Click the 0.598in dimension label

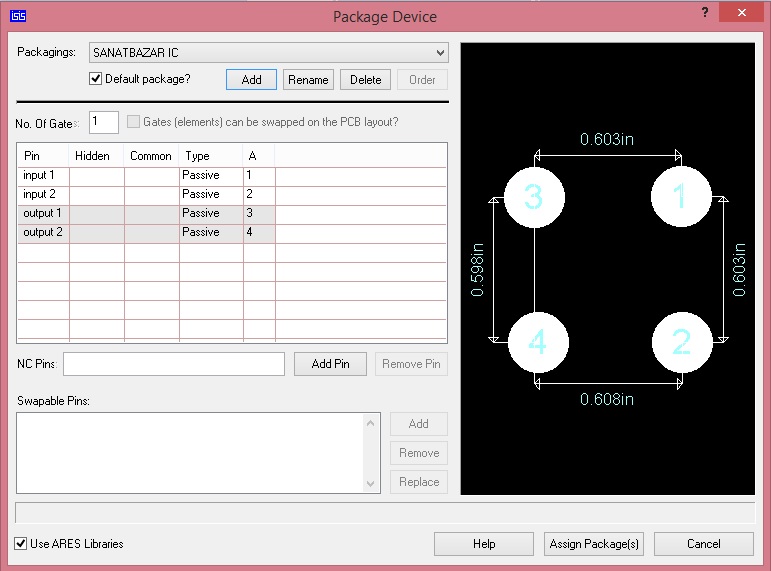[x=477, y=270]
